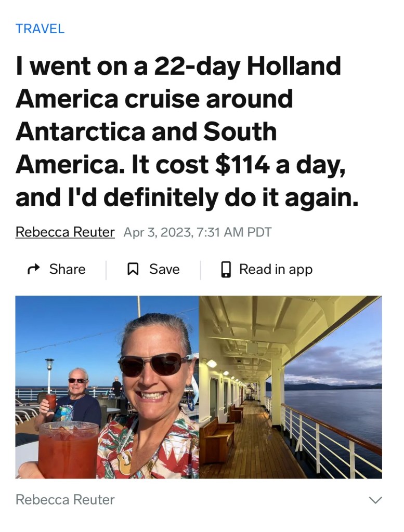Click the Share label text

(67, 269)
